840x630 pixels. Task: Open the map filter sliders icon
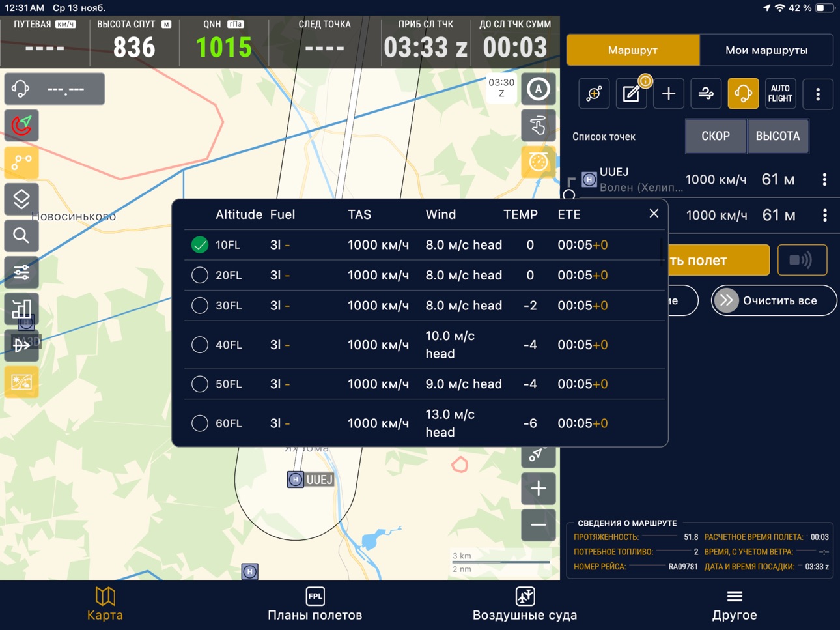coord(21,272)
